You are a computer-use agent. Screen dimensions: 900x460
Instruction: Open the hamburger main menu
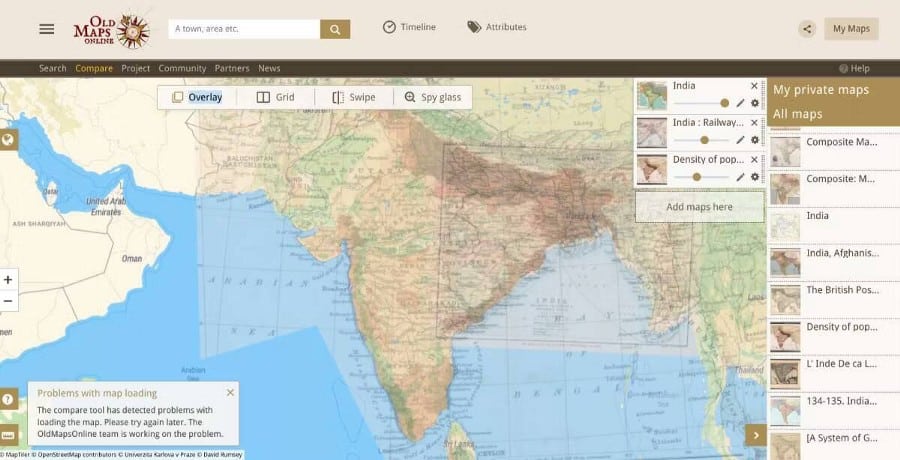[x=47, y=29]
